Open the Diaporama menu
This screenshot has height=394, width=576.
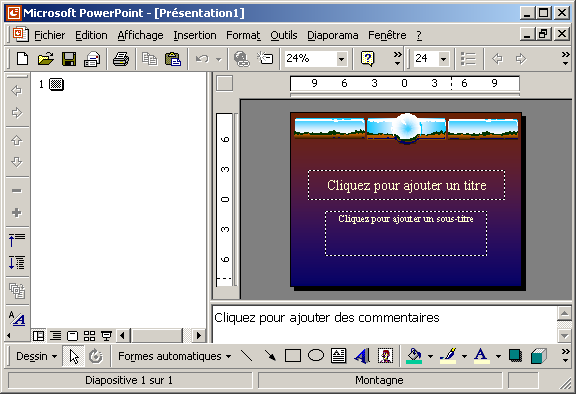tap(332, 35)
